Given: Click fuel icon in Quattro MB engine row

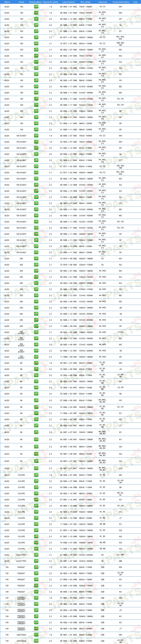Looking at the screenshot, I should (x=36, y=561).
